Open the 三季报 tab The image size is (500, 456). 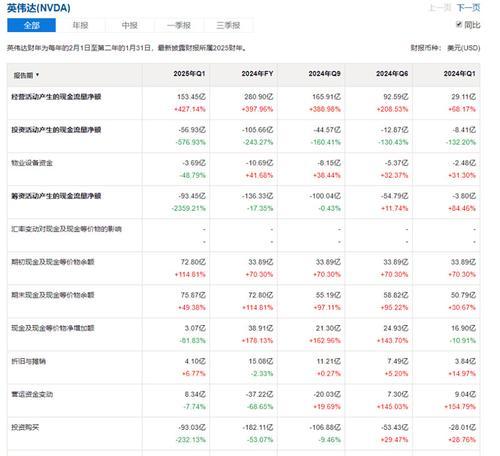228,25
